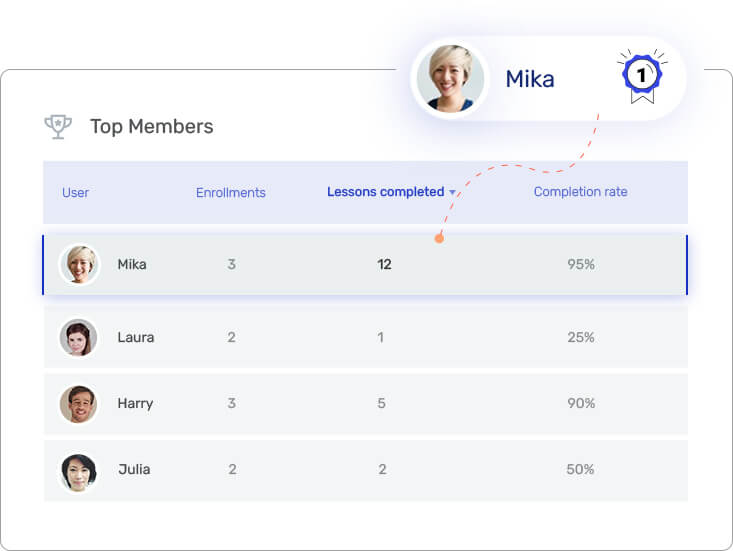Click Mika's avatar in the table row

point(79,264)
